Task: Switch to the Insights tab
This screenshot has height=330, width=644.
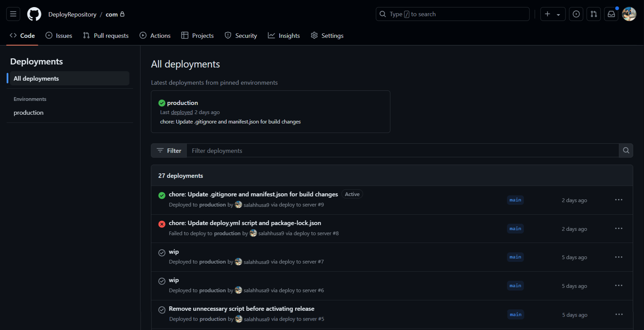Action: 284,35
